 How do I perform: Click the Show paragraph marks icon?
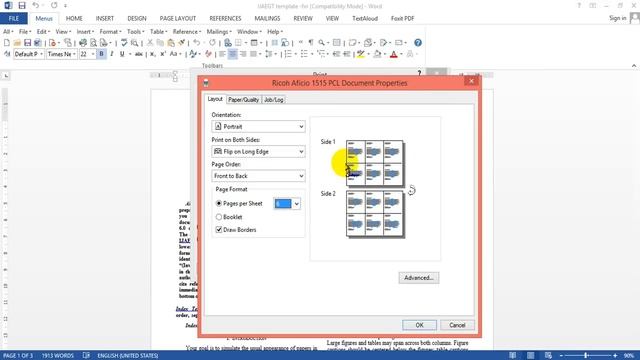[x=311, y=42]
